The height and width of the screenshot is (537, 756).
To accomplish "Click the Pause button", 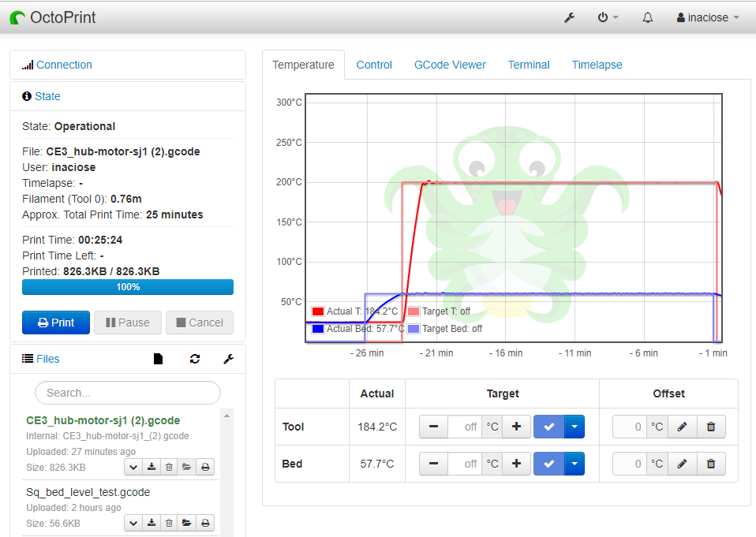I will pos(128,323).
